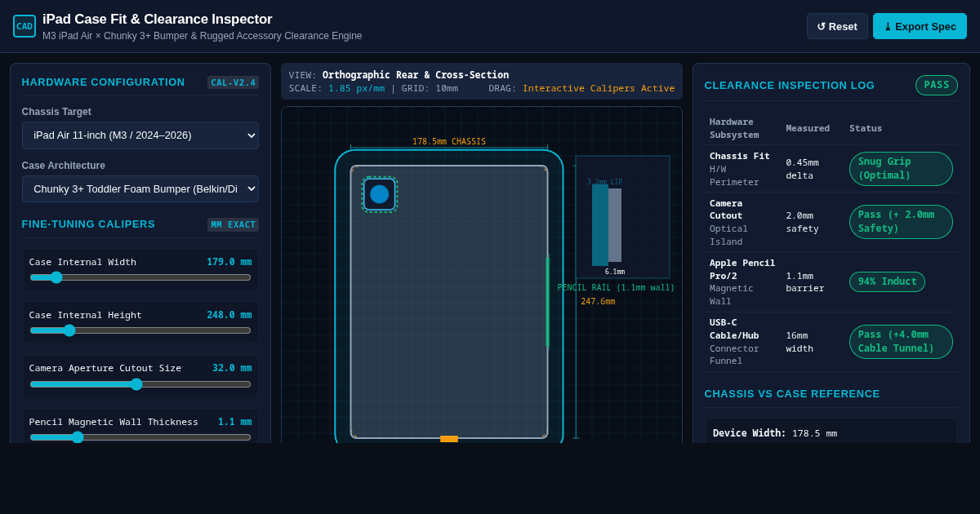Click the 179.0 mm width value
Viewport: 980px width, 514px height.
click(229, 262)
